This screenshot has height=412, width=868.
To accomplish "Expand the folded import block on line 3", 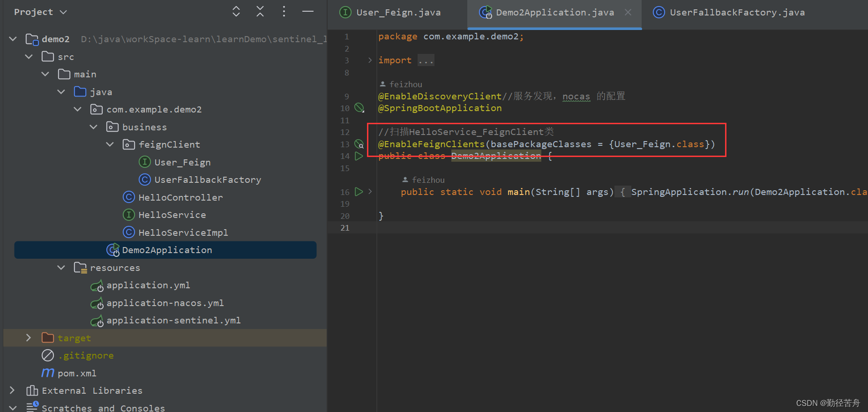I will click(370, 60).
